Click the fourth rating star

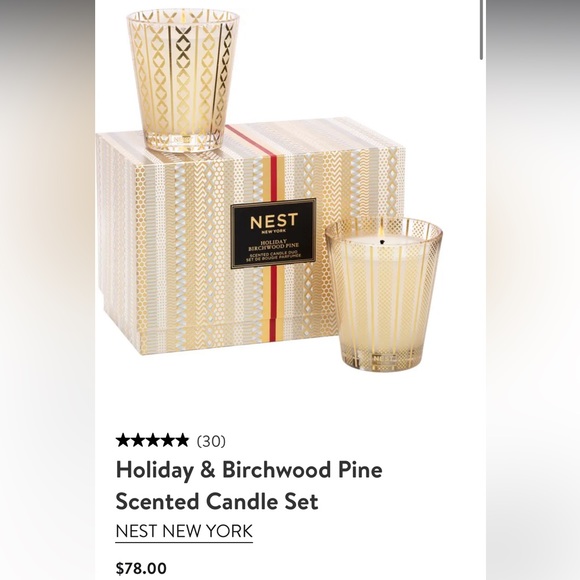pyautogui.click(x=166, y=441)
